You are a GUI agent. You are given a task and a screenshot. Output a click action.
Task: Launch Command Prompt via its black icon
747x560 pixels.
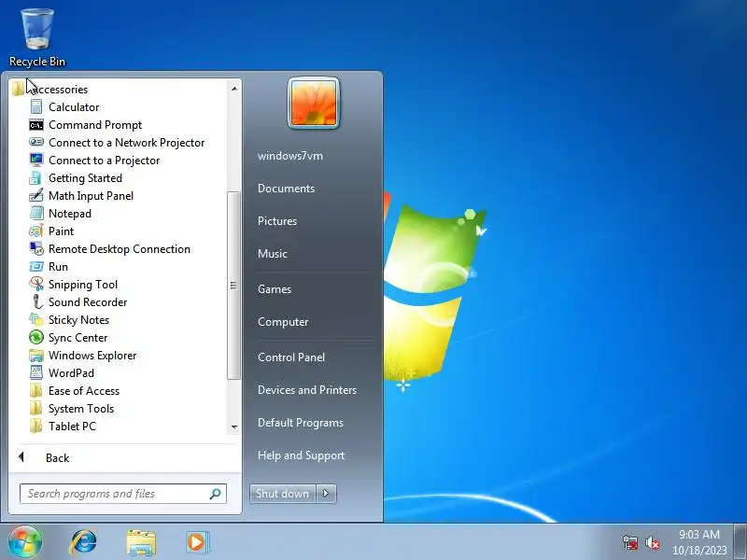pos(36,125)
